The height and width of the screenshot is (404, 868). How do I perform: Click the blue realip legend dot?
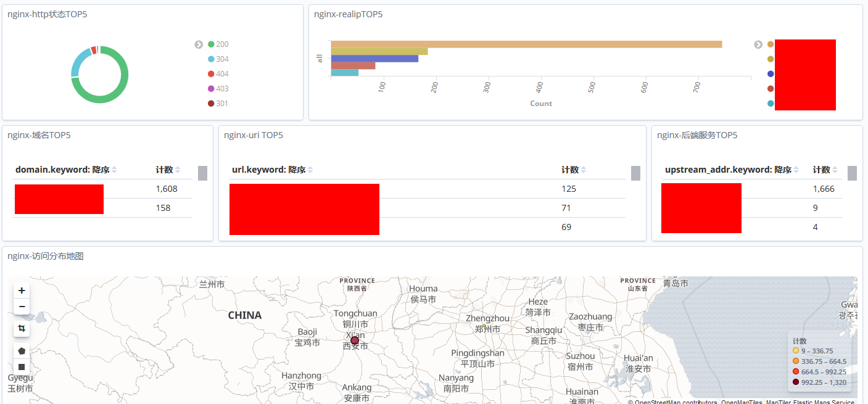pyautogui.click(x=771, y=74)
